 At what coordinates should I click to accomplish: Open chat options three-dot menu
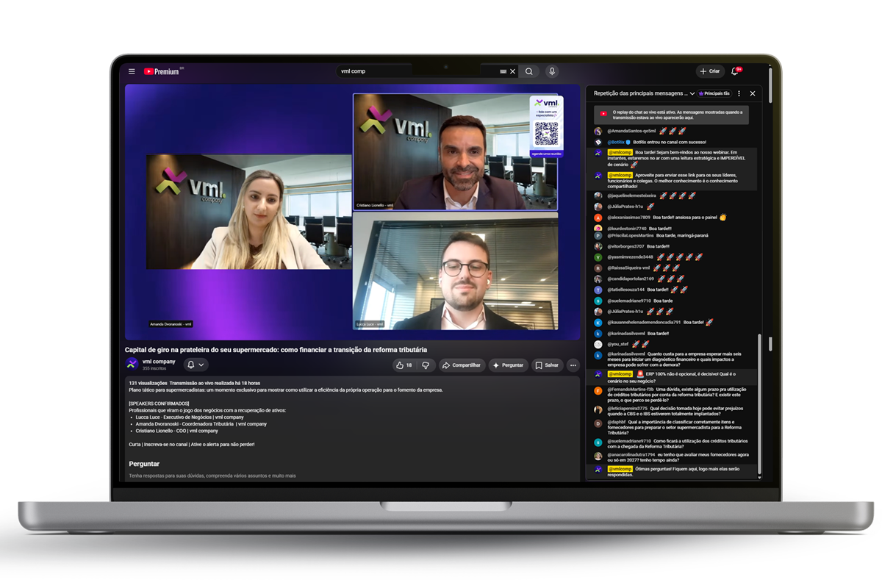[739, 93]
